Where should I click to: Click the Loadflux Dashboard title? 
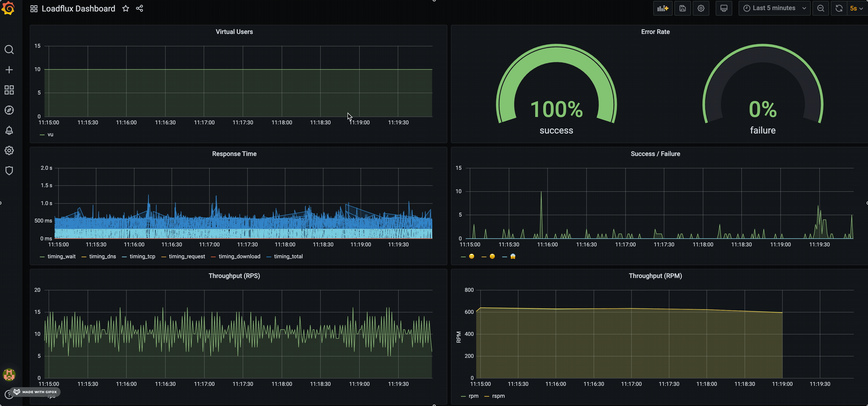click(x=78, y=8)
